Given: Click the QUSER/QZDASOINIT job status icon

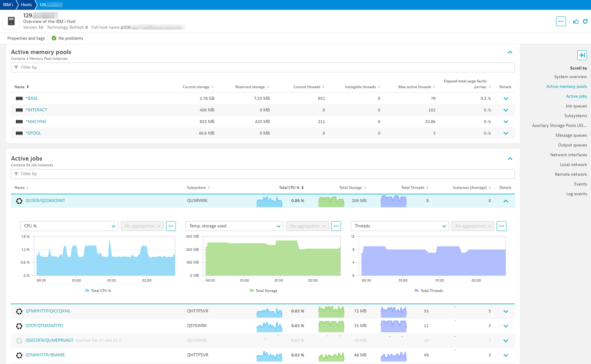Looking at the screenshot, I should coord(19,201).
